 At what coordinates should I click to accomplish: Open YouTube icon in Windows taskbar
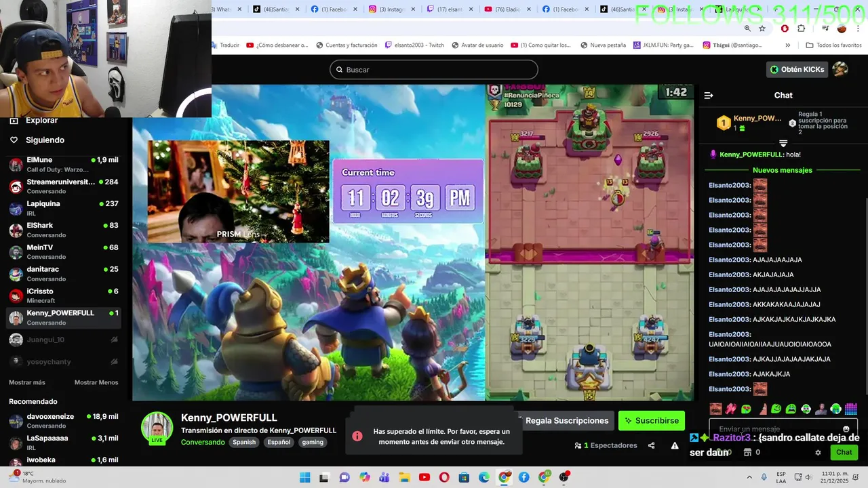click(x=425, y=477)
